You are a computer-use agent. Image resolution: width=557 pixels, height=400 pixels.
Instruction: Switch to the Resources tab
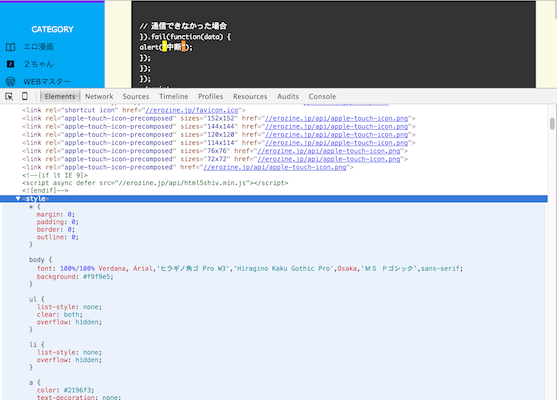(x=250, y=96)
